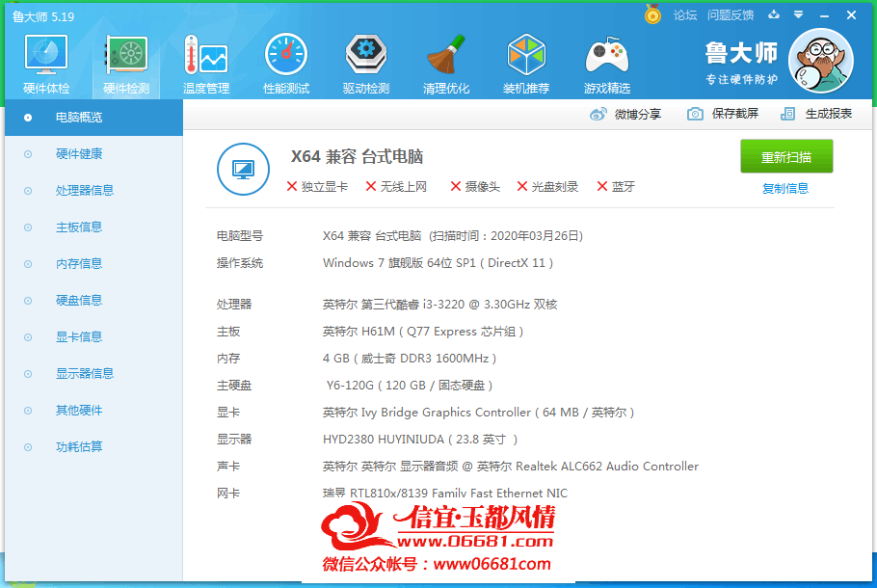Click the 鲁大师 mascot avatar
This screenshot has width=877, height=588.
coord(820,61)
